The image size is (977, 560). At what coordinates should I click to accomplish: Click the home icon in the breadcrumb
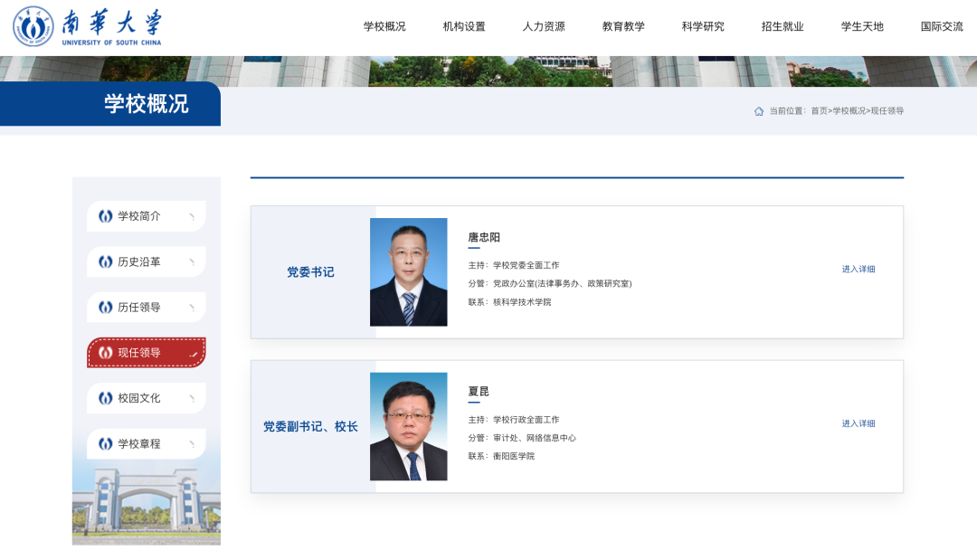coord(758,110)
